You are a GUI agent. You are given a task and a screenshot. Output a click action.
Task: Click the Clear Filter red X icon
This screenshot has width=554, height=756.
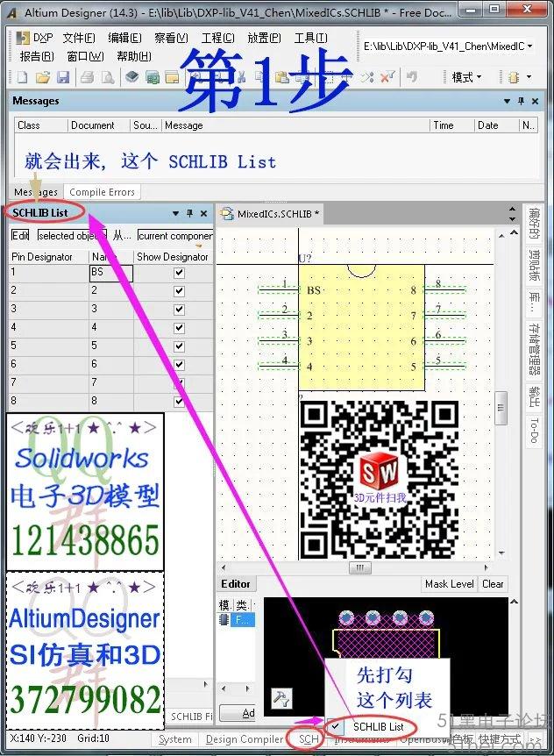pyautogui.click(x=387, y=77)
